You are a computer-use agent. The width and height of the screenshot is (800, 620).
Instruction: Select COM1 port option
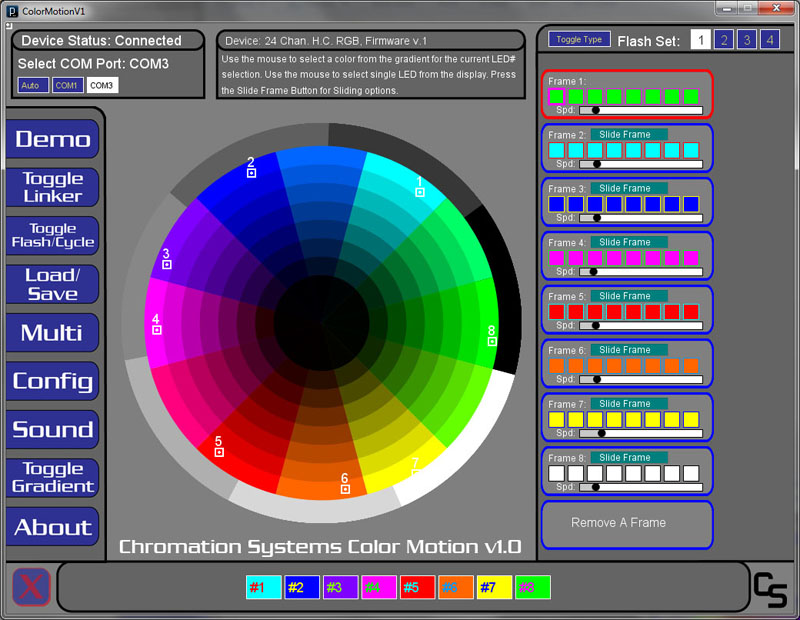(x=67, y=85)
